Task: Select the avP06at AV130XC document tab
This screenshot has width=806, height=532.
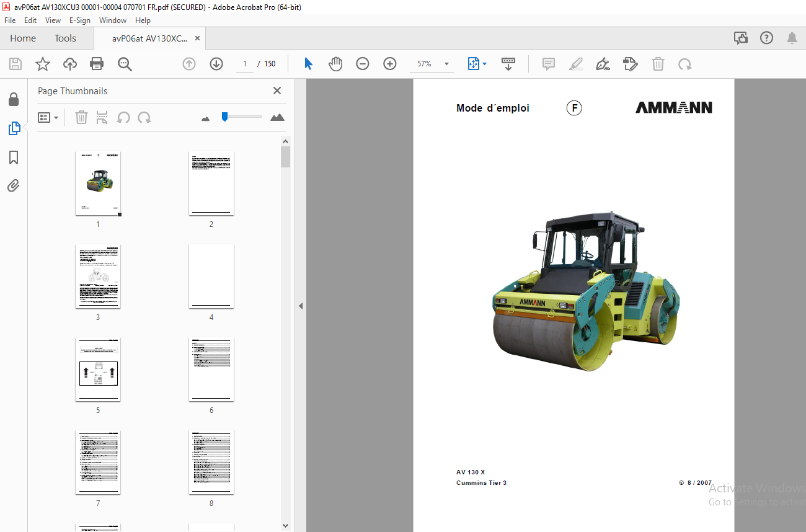Action: pyautogui.click(x=149, y=38)
